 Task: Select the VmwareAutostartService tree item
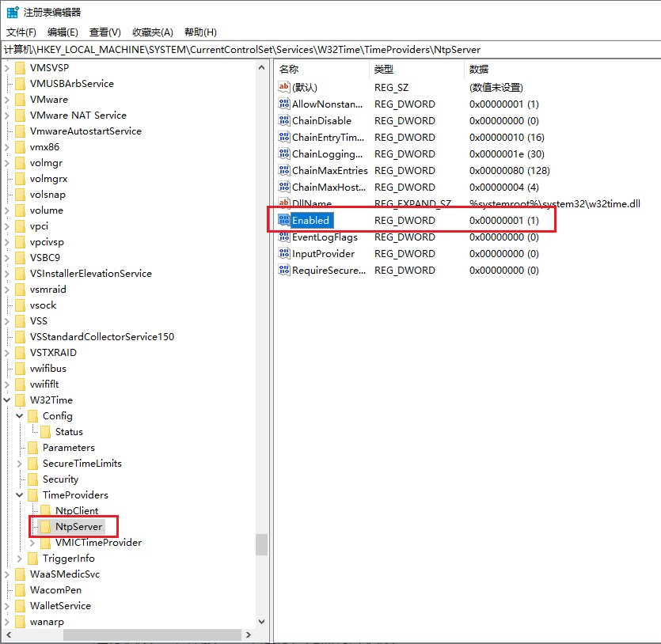click(x=85, y=131)
